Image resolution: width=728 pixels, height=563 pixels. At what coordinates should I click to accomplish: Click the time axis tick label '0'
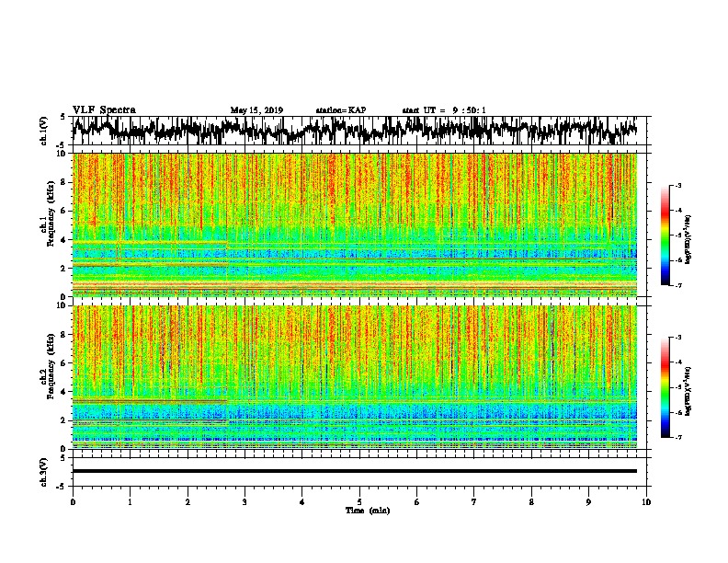pyautogui.click(x=73, y=502)
